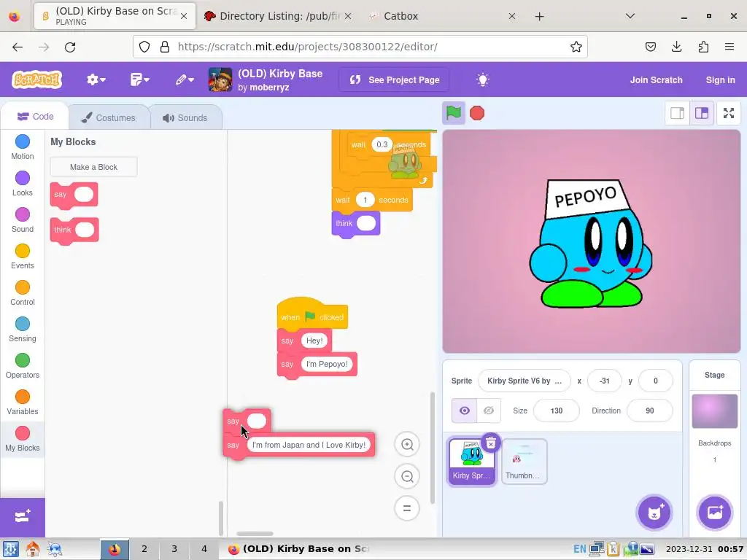Screen dimensions: 747x560
Task: Select the Control block category
Action: [23, 293]
